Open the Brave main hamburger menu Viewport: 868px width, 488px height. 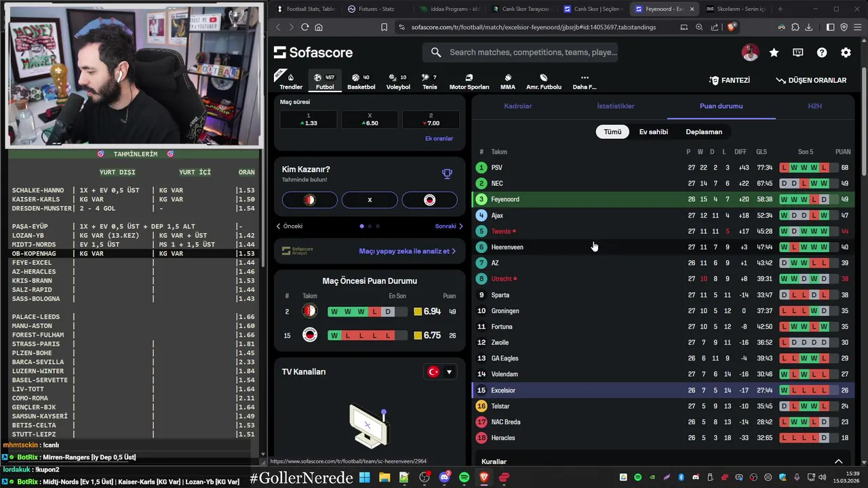(x=857, y=27)
